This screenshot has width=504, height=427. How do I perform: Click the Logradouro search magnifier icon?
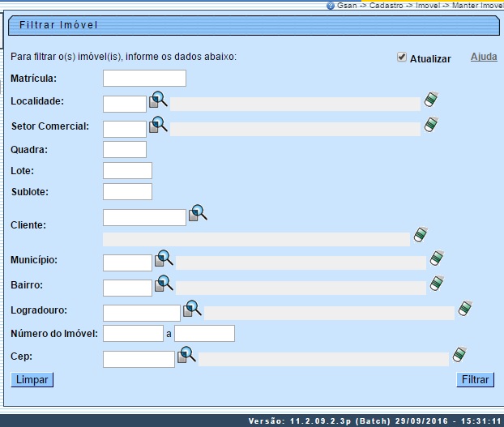(192, 310)
